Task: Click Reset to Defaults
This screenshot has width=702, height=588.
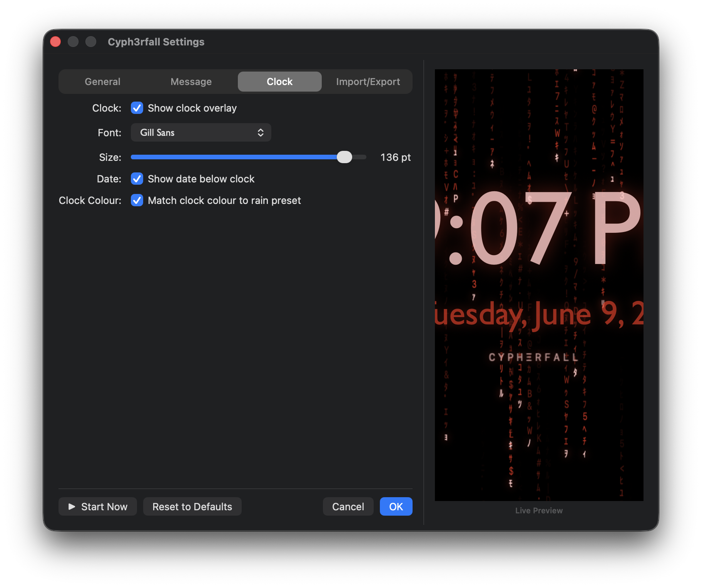Action: (x=192, y=506)
